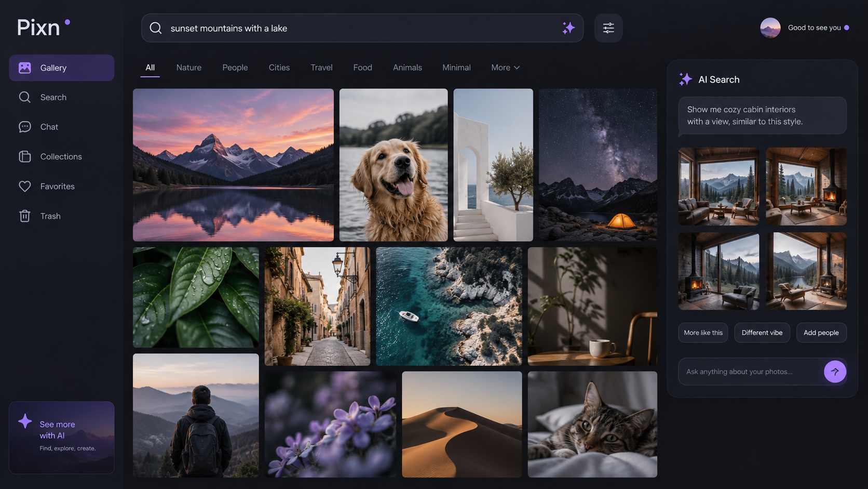Open the desert sand dune photo
This screenshot has width=868, height=489.
tap(462, 424)
